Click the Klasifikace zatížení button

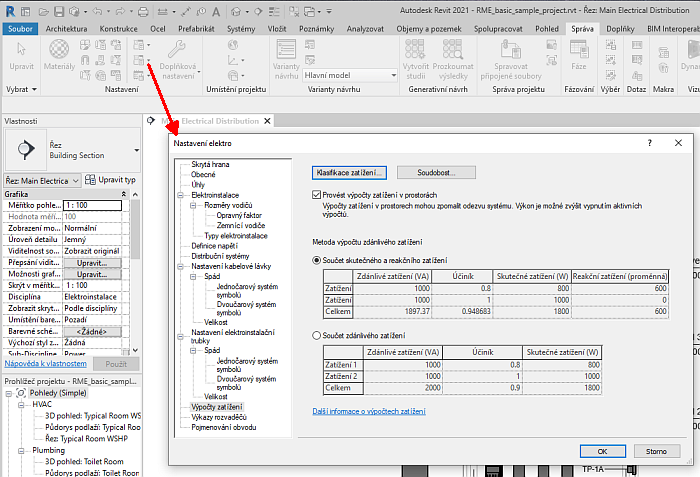pos(349,173)
